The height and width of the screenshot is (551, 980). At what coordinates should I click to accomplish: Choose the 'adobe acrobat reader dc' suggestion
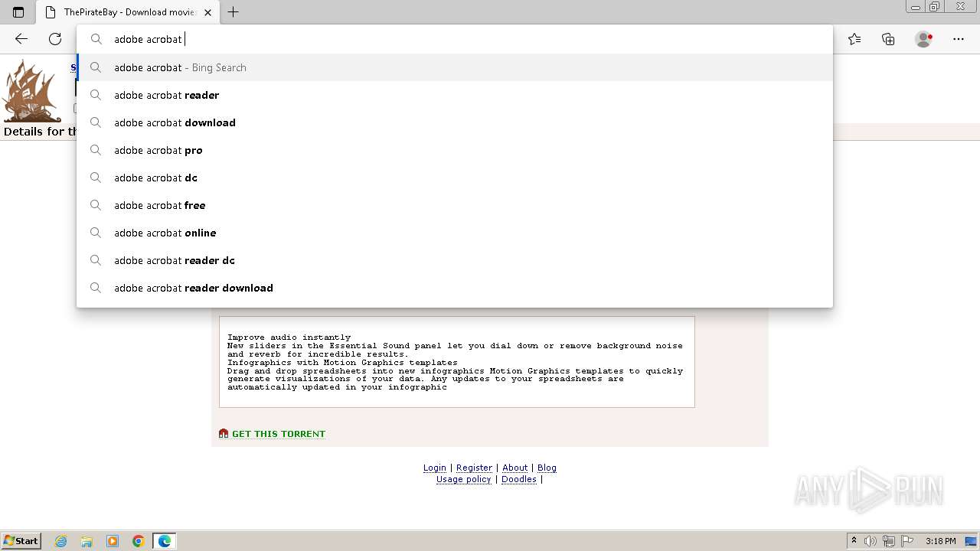(455, 260)
